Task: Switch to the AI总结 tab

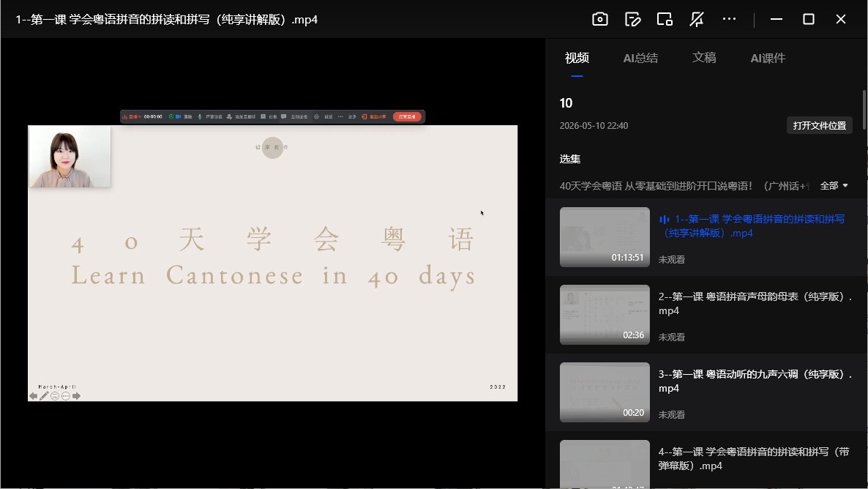Action: 640,58
